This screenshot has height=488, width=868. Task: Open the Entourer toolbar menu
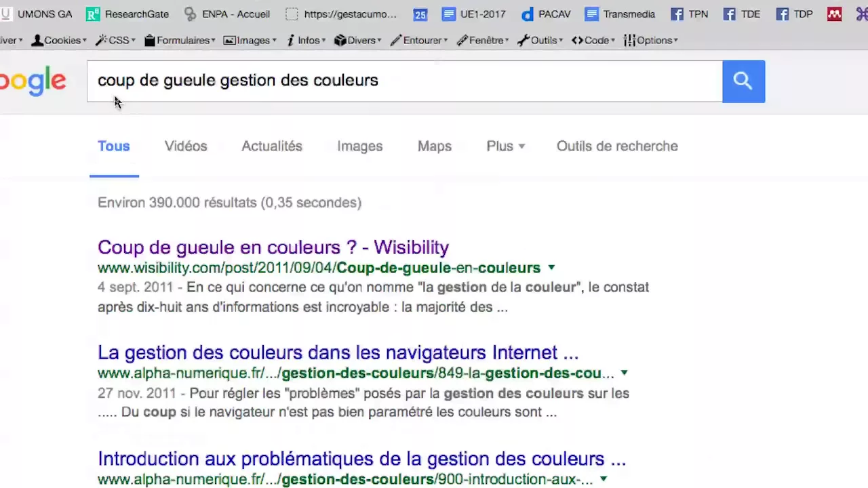[419, 40]
